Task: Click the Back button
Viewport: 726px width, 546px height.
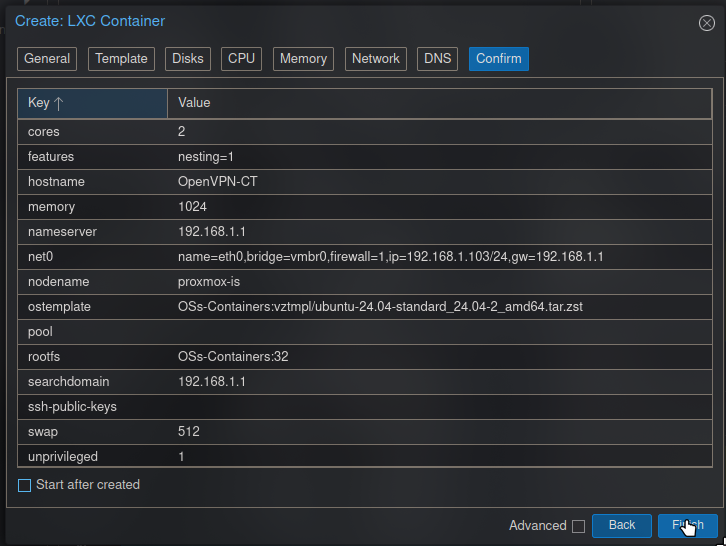Action: 622,525
